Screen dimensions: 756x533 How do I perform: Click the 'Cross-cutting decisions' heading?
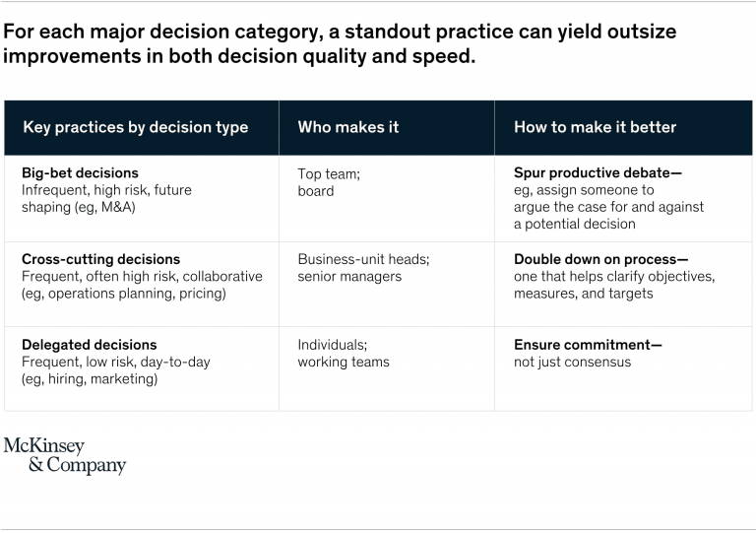[100, 259]
